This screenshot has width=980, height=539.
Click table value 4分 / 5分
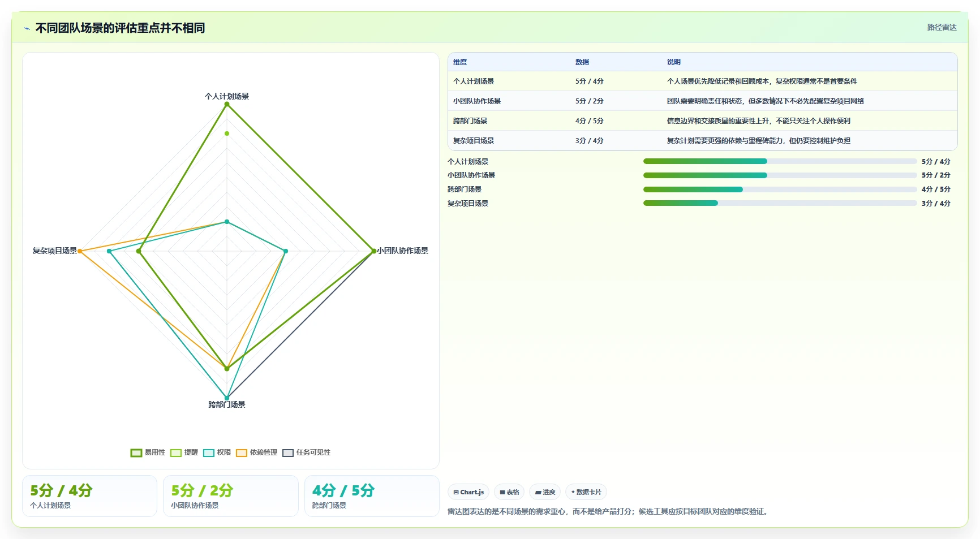590,121
